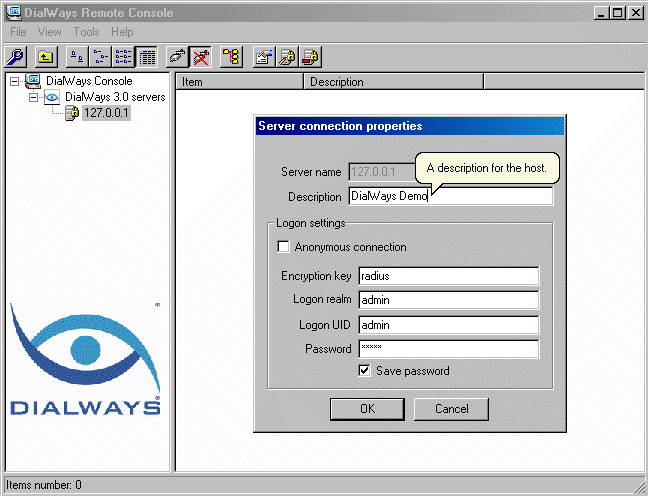Viewport: 648px width, 496px height.
Task: Click the Server connection properties title bar
Action: click(x=410, y=126)
